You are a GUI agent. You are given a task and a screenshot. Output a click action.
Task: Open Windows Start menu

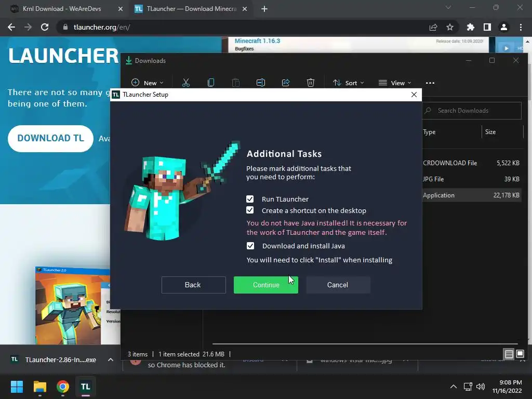tap(17, 387)
